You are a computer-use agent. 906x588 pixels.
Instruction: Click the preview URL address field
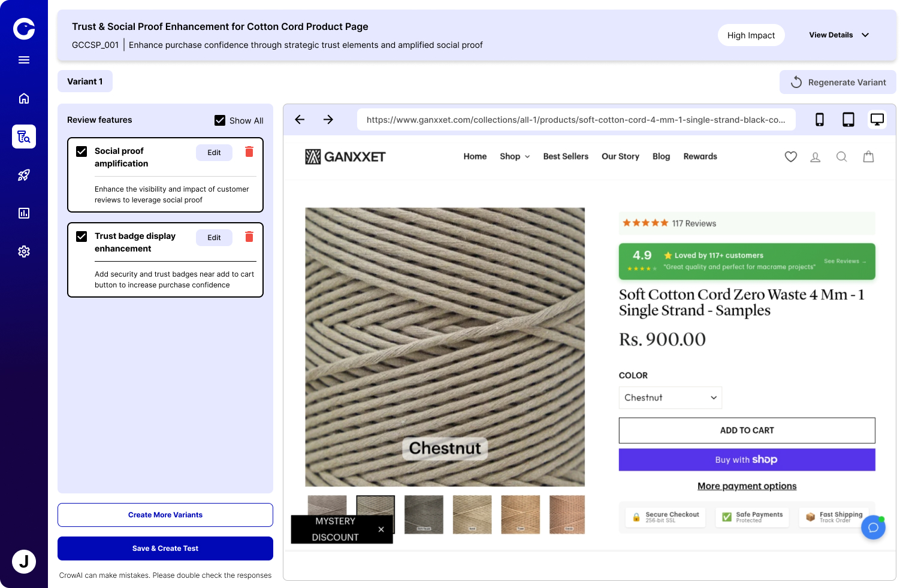pyautogui.click(x=576, y=120)
